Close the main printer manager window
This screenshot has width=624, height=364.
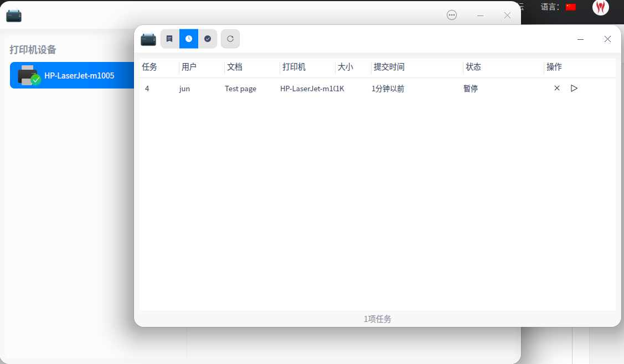pyautogui.click(x=507, y=15)
